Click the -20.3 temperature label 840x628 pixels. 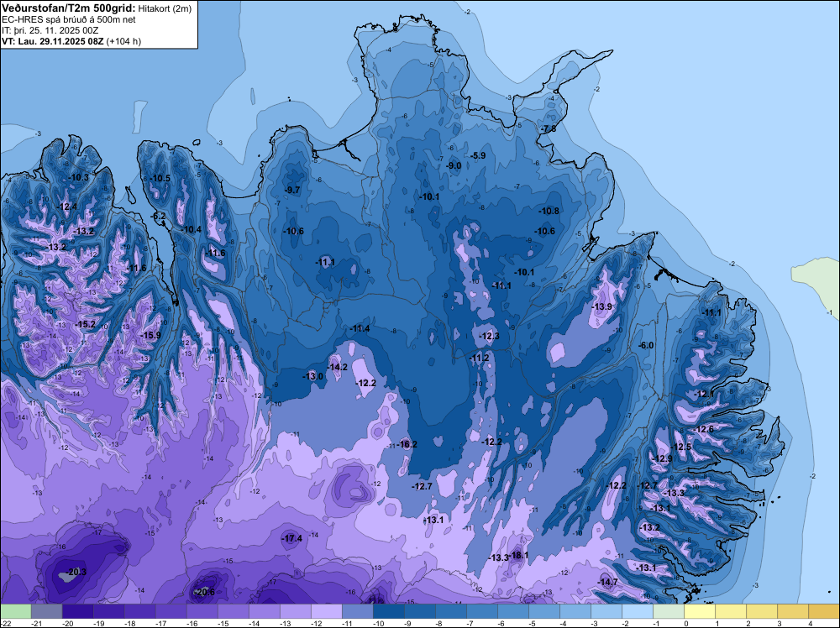[x=76, y=572]
